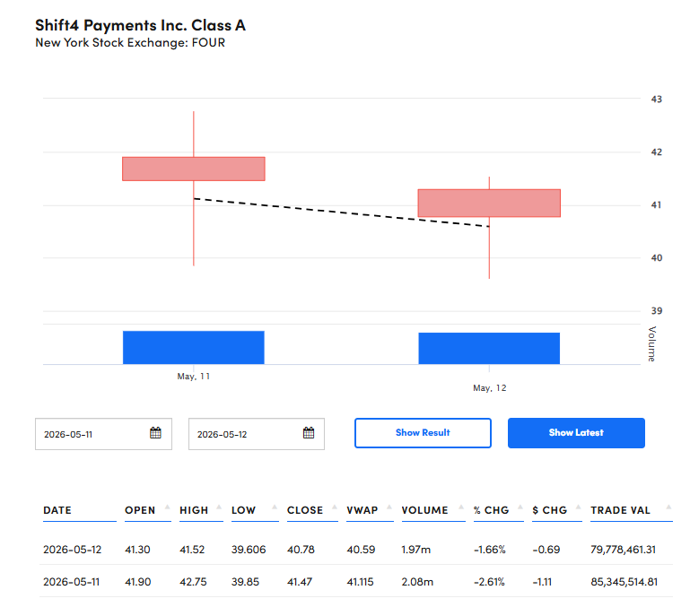Viewport: 690px width, 616px height.
Task: Click close value 41.47
Action: tap(300, 582)
